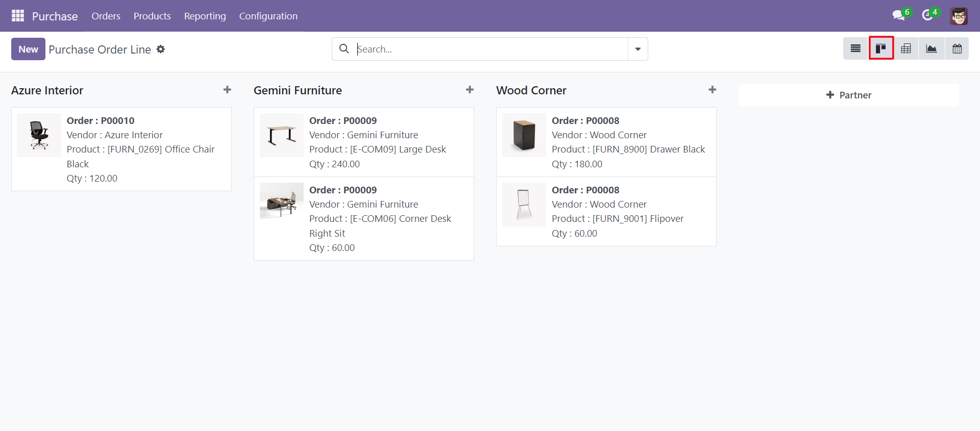Add a record in Wood Corner column

point(712,90)
